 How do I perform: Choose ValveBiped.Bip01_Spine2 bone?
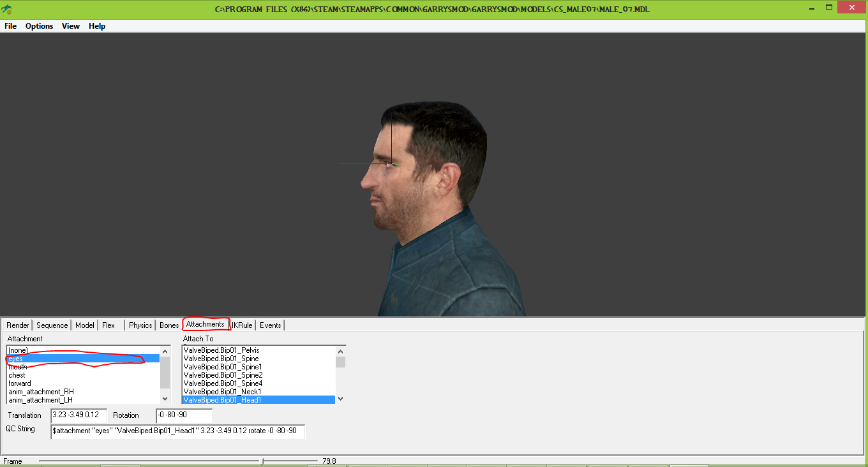coord(258,375)
